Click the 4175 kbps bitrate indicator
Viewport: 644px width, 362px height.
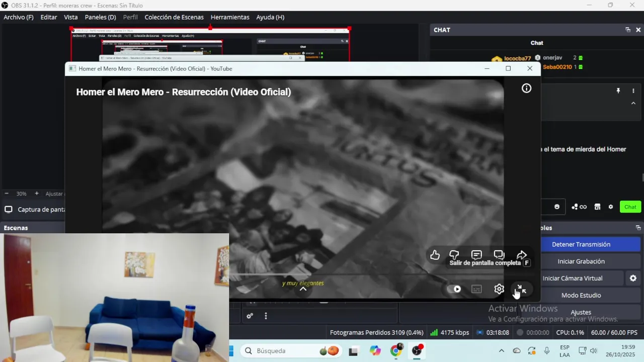pyautogui.click(x=449, y=332)
